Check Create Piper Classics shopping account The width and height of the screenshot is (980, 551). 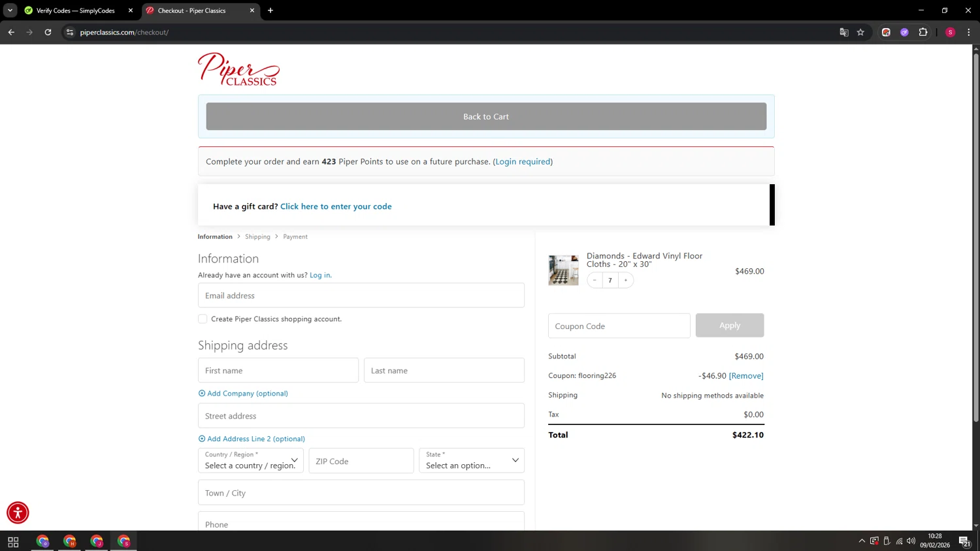pyautogui.click(x=203, y=319)
